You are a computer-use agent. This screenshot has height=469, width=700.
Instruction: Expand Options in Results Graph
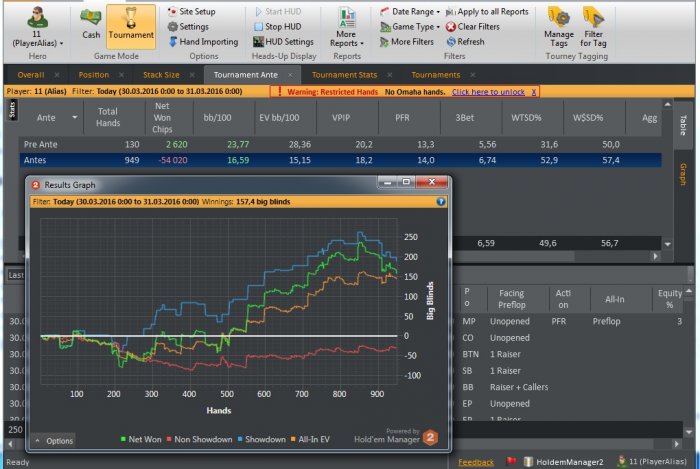pos(54,441)
